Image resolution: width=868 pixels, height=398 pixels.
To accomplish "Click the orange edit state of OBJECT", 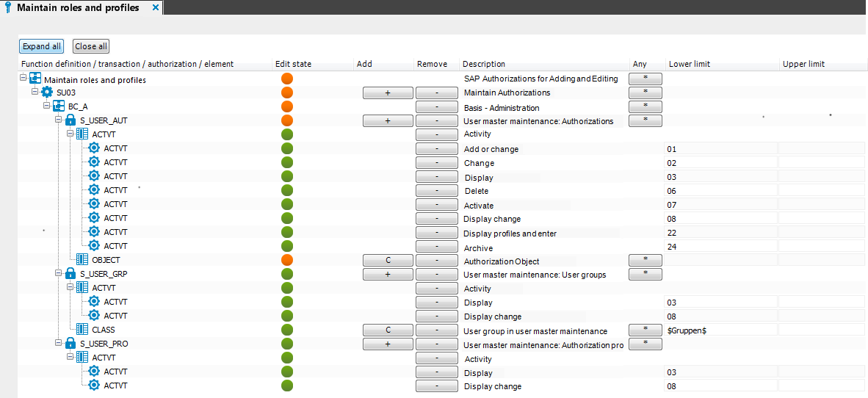I will click(x=286, y=260).
